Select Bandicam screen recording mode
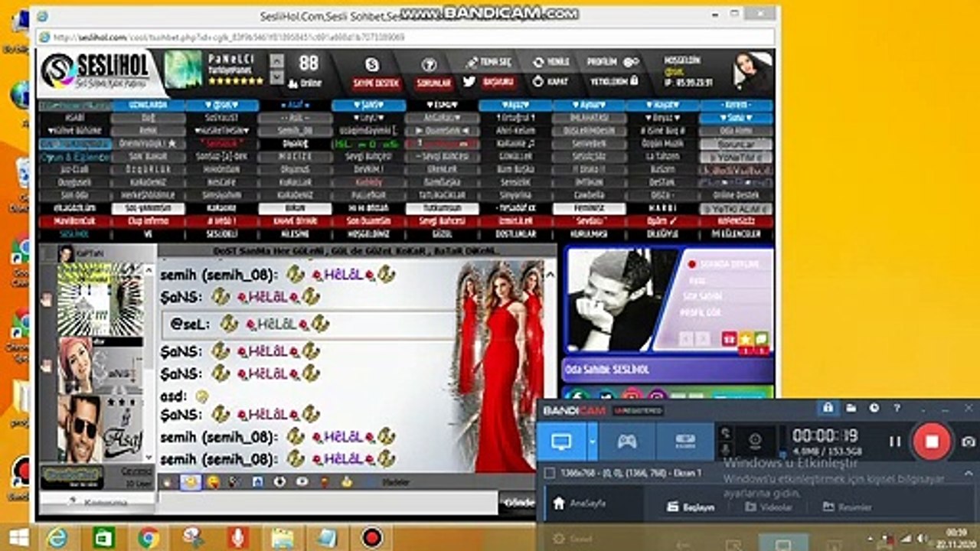 (x=563, y=442)
